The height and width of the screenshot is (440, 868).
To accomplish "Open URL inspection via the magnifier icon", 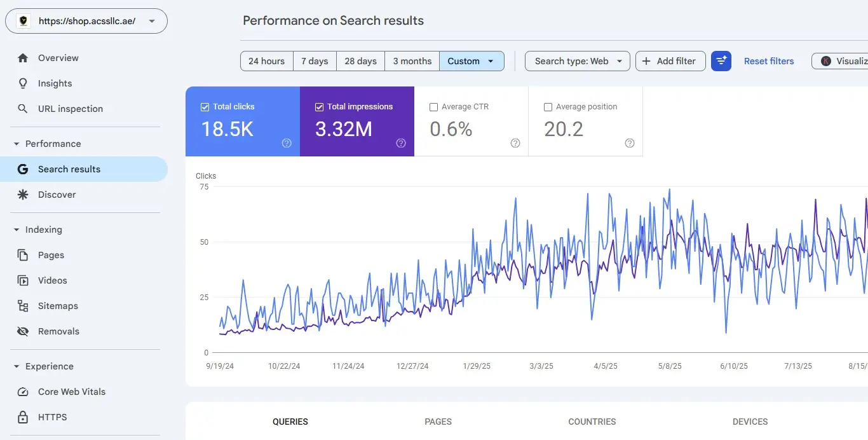I will point(22,108).
